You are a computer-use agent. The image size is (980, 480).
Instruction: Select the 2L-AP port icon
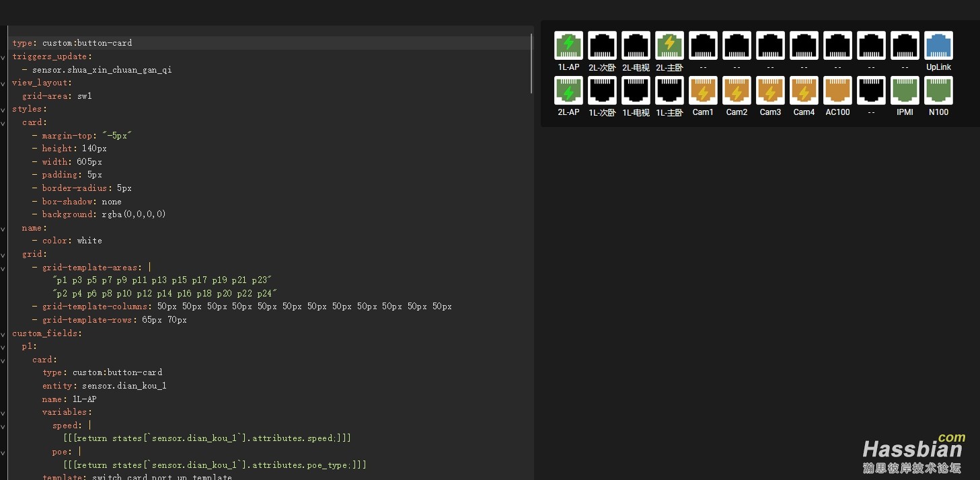pos(568,91)
